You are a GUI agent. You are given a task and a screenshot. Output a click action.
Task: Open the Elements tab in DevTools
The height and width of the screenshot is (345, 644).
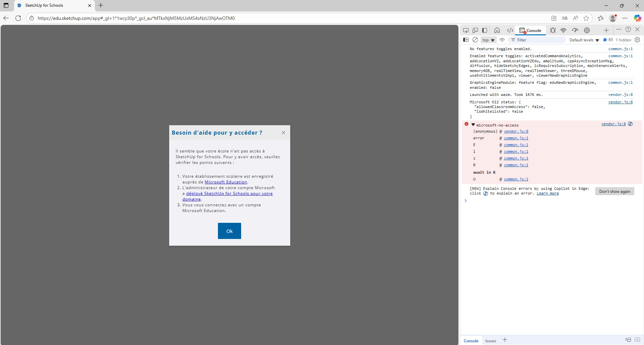[510, 30]
